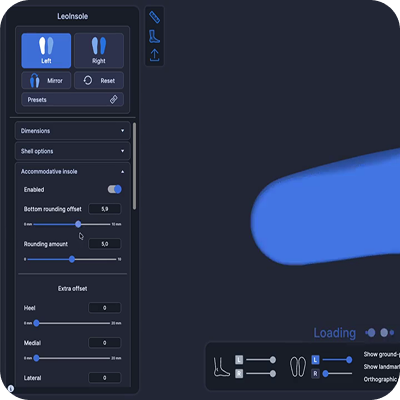Viewport: 400px width, 400px height.
Task: Click the Rounding amount value field
Action: [x=105, y=244]
